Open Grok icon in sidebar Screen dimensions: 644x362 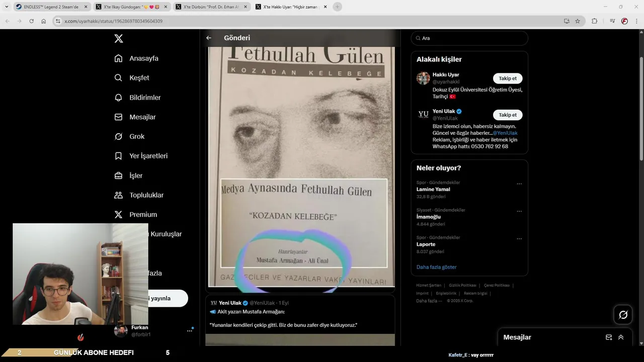tap(118, 137)
